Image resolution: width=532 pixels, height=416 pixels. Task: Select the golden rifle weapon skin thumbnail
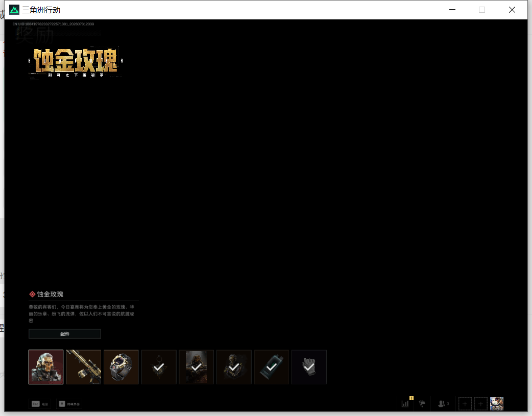(84, 367)
